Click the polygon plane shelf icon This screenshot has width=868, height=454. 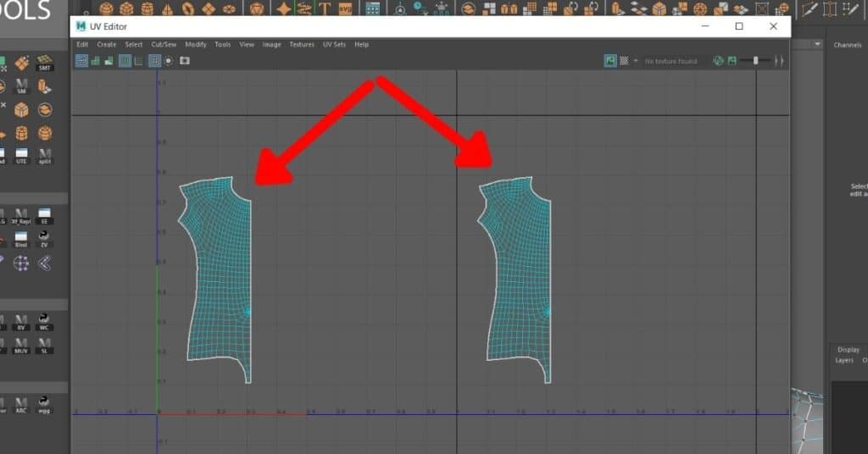(209, 8)
